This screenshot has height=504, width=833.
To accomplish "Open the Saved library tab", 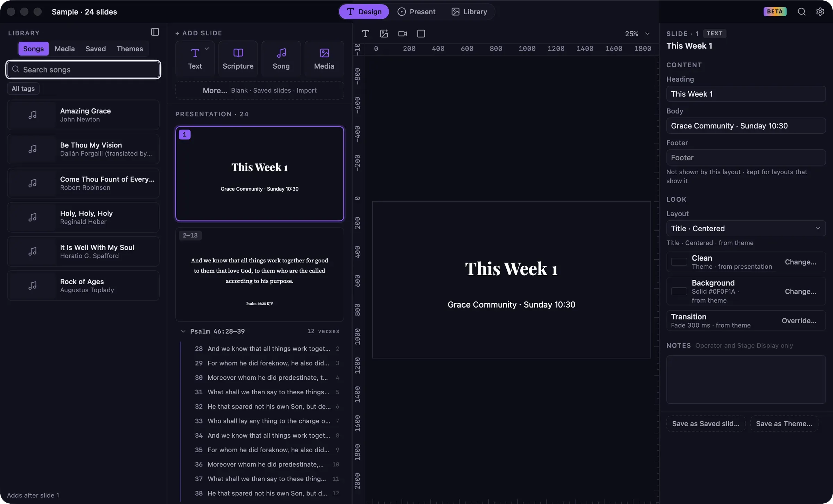I will coord(95,49).
